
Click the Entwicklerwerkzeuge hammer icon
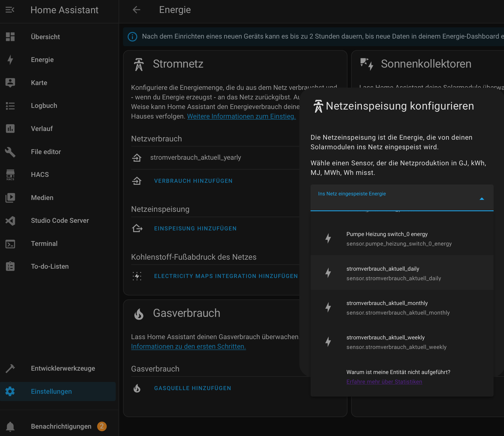click(10, 368)
